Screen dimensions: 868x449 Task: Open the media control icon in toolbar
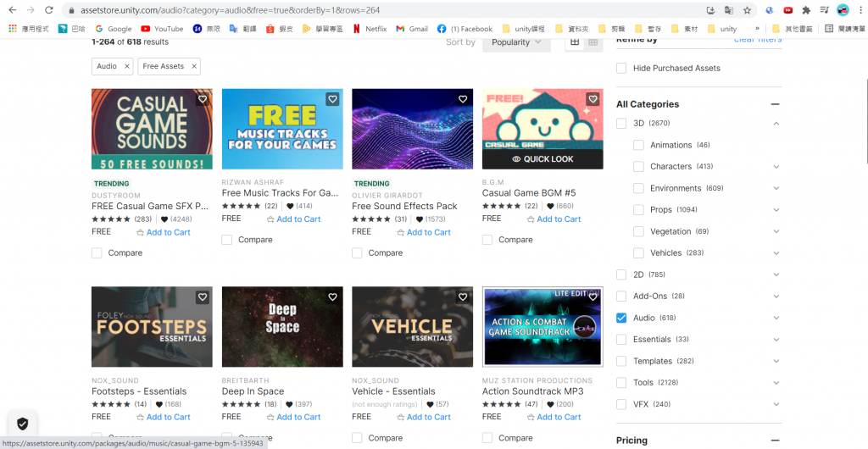click(824, 10)
